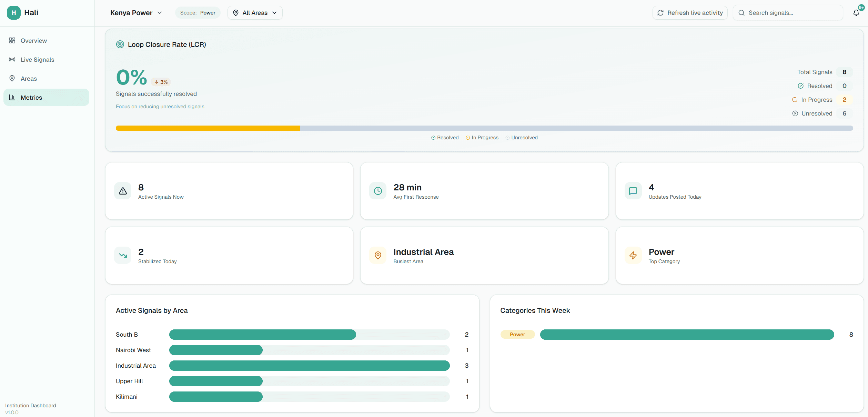Click the Industrial Area busiest area heading

click(423, 252)
